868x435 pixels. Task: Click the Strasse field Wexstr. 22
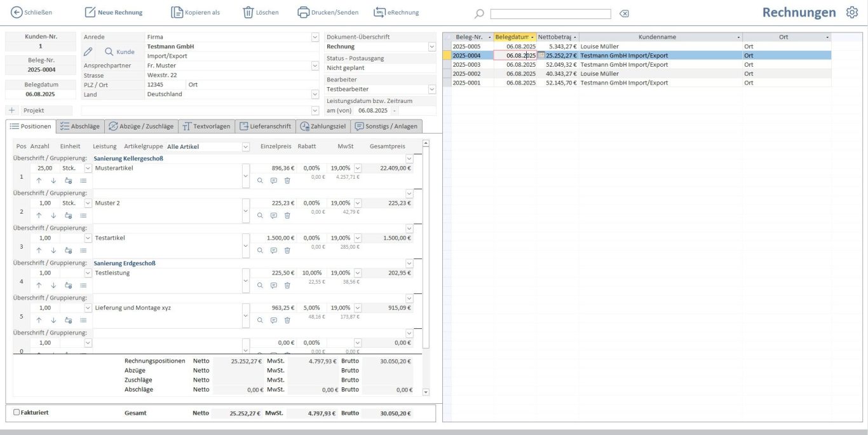click(x=232, y=75)
